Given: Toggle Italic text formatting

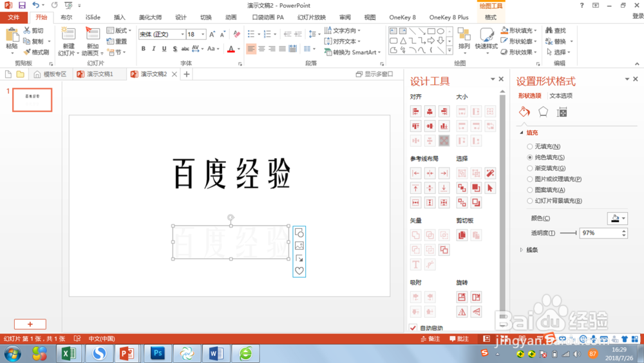Looking at the screenshot, I should point(154,49).
